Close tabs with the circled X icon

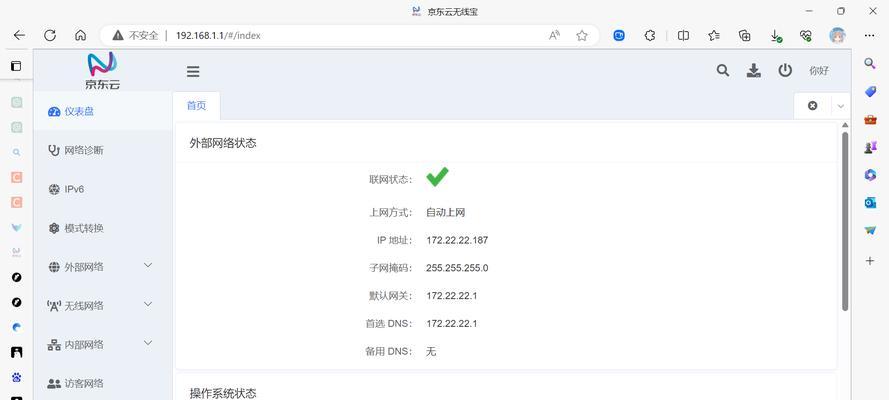click(812, 105)
